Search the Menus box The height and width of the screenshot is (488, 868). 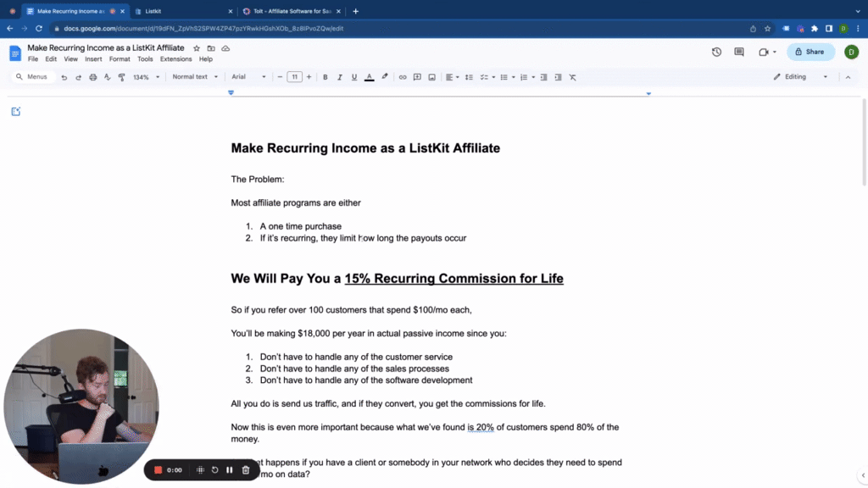click(x=32, y=77)
